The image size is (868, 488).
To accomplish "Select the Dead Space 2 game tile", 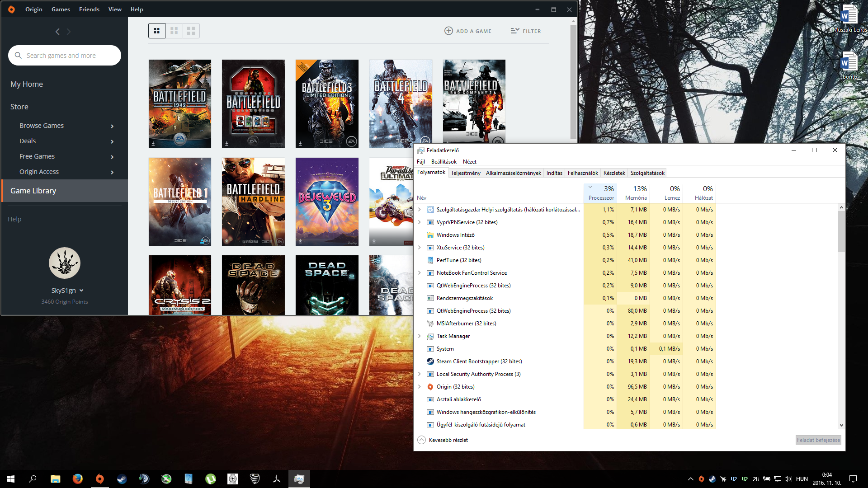I will (x=327, y=285).
